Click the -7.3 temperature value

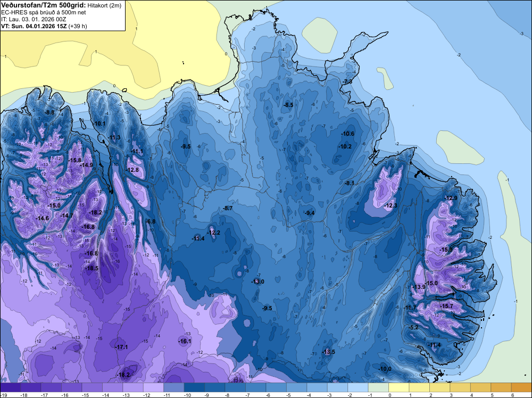point(347,82)
